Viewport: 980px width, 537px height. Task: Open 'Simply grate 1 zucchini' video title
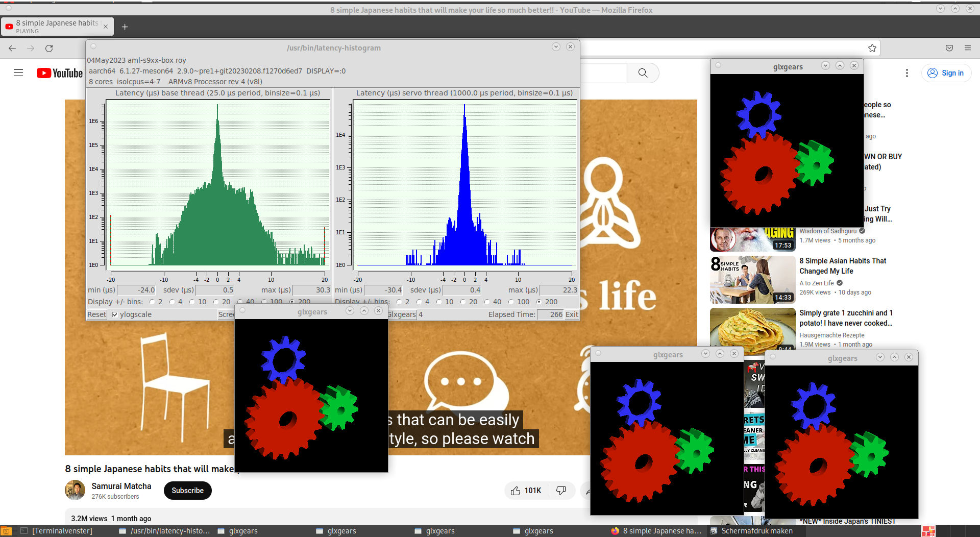[846, 318]
